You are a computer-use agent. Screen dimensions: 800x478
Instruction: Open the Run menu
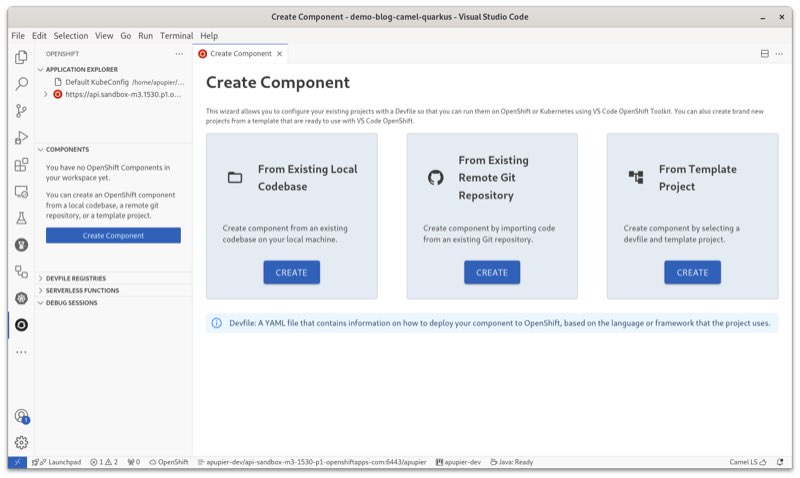(x=145, y=36)
